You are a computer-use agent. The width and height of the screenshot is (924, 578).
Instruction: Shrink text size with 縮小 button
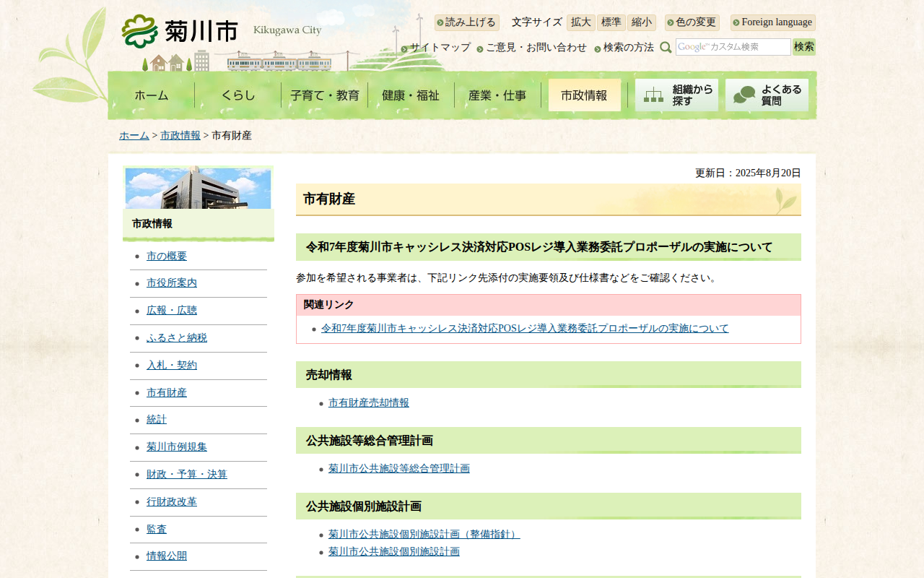(x=641, y=22)
